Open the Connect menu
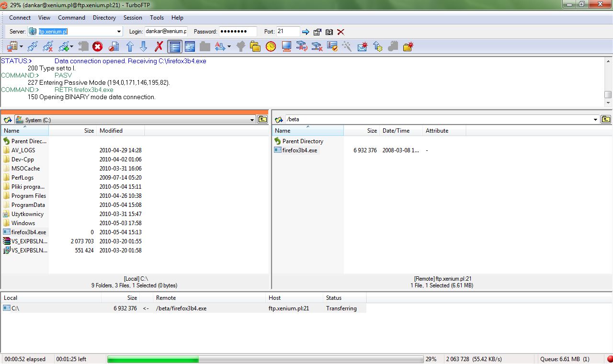The width and height of the screenshot is (613, 364). click(x=20, y=18)
